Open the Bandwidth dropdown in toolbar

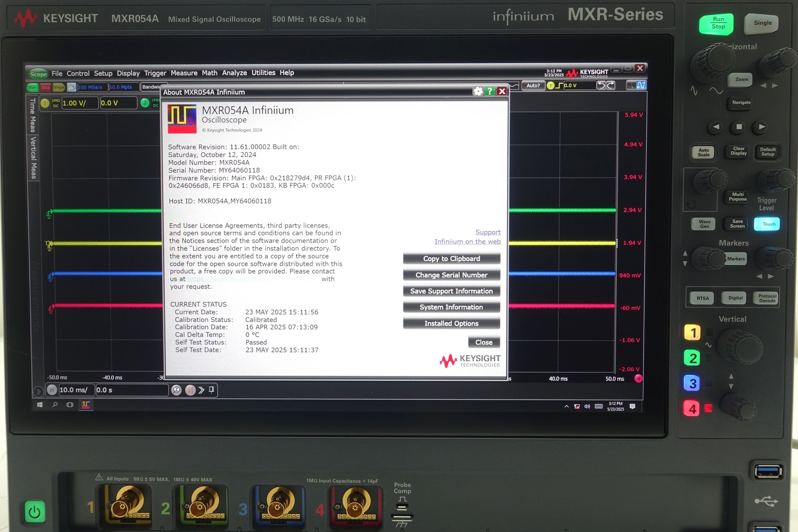click(151, 87)
